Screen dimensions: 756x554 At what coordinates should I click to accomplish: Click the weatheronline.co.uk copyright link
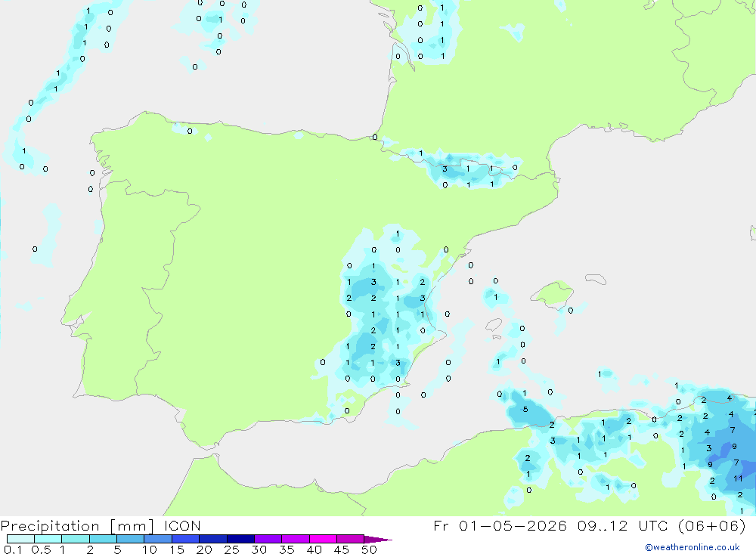tap(692, 547)
